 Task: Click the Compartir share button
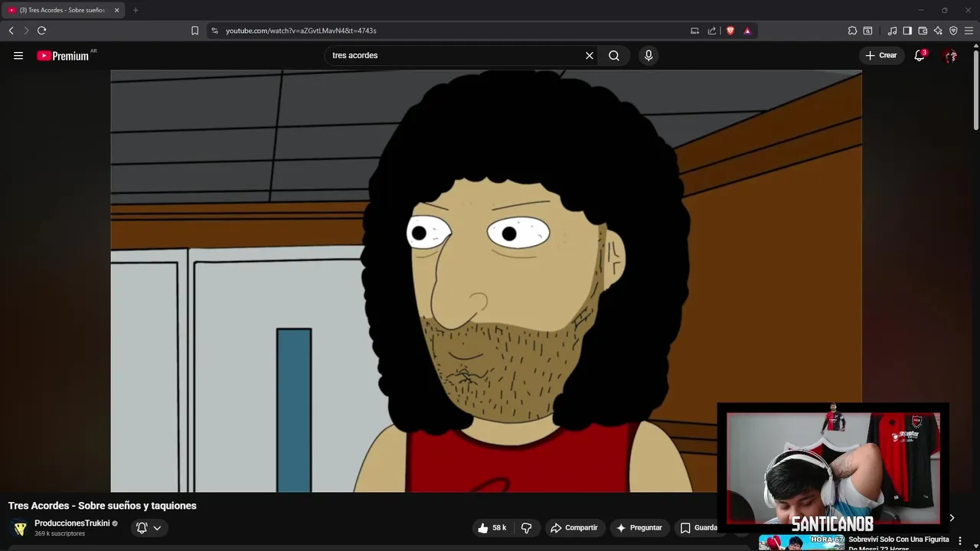(x=574, y=527)
